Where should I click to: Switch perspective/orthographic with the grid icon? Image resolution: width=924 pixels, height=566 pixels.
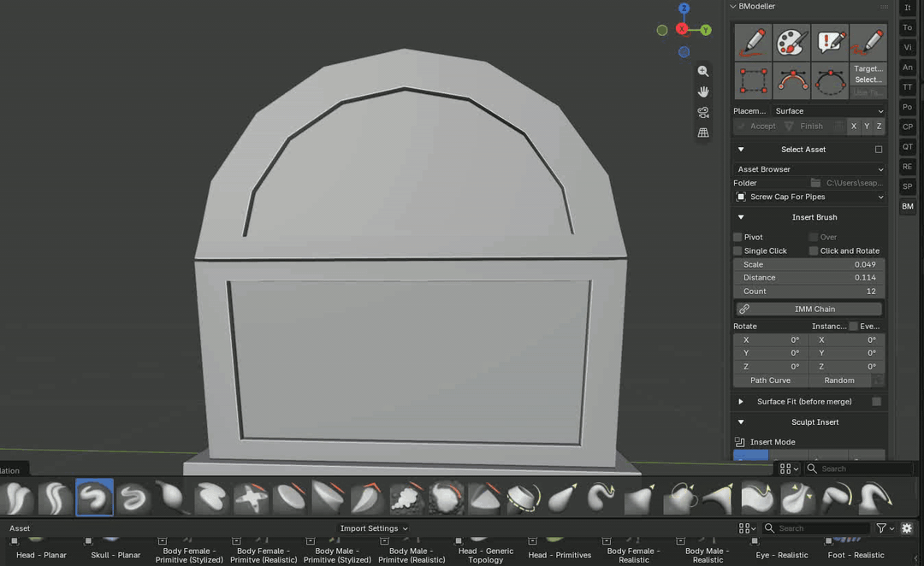pos(703,133)
